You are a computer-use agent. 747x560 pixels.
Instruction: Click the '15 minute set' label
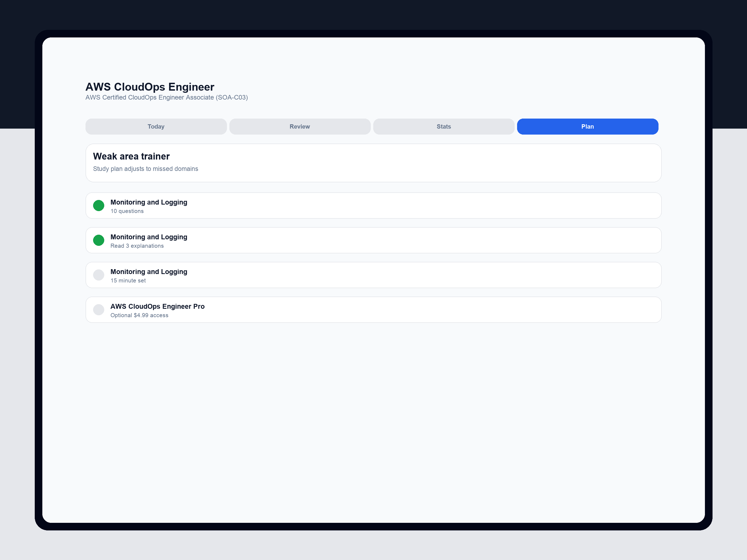point(128,281)
